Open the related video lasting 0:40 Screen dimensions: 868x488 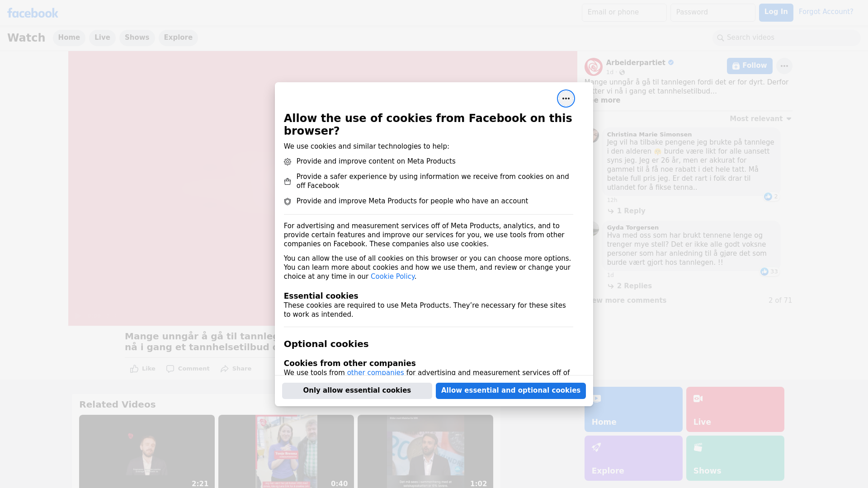coord(286,451)
